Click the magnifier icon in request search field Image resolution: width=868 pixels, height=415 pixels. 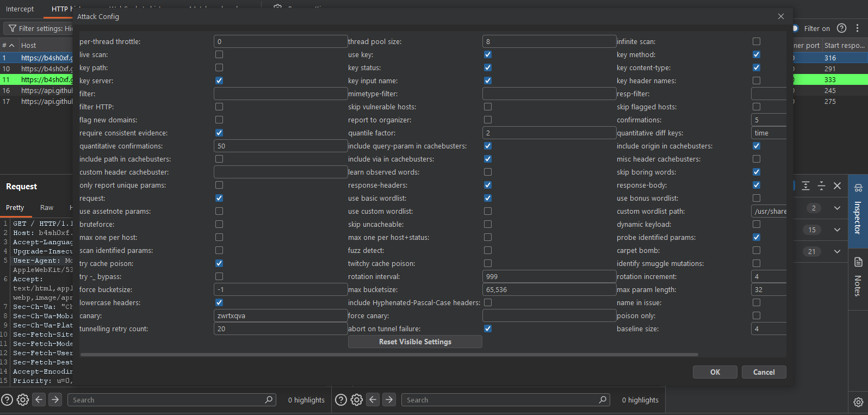[x=269, y=400]
